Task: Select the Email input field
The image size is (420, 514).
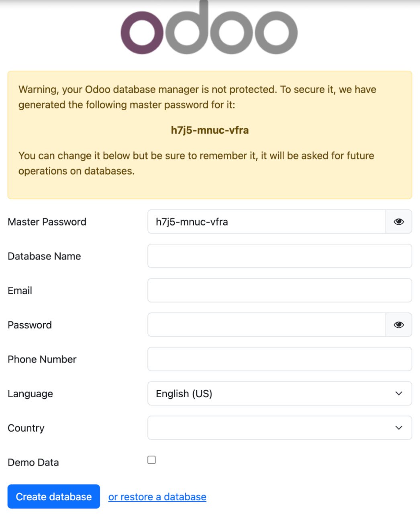Action: [x=279, y=290]
